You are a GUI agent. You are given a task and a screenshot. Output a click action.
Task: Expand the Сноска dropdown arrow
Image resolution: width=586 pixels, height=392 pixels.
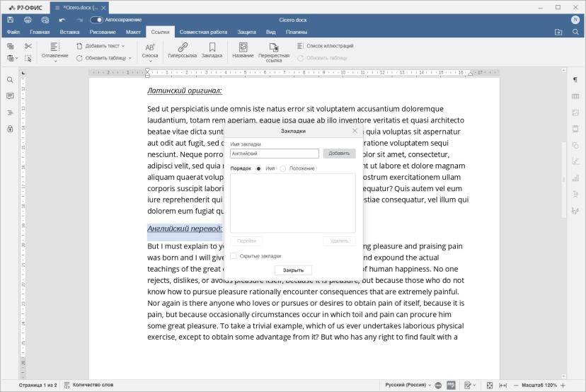click(150, 61)
